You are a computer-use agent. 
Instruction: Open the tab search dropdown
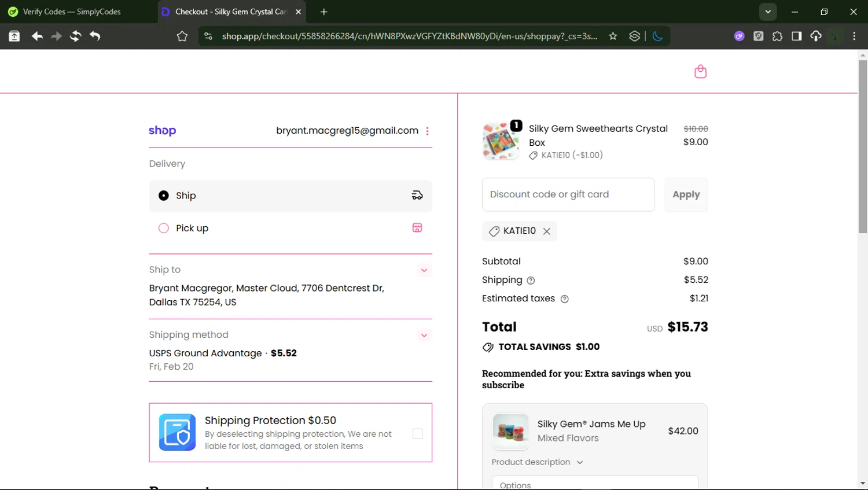(x=767, y=12)
